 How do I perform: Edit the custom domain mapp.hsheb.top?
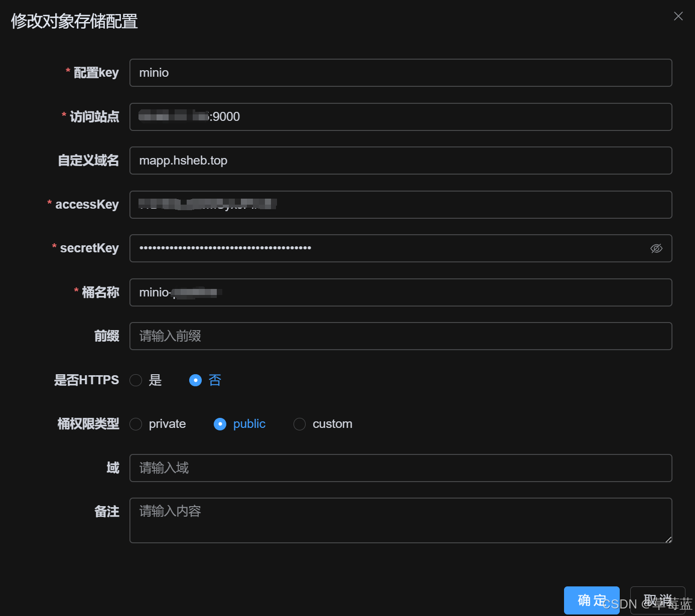coord(400,161)
